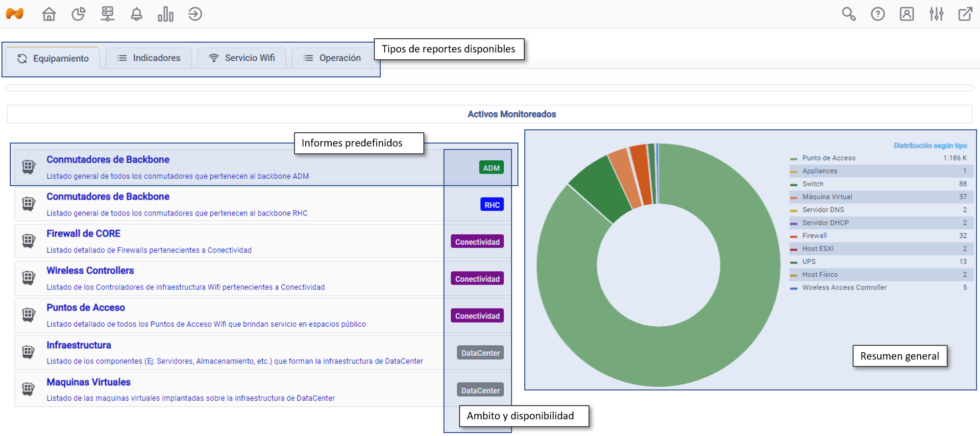Image resolution: width=980 pixels, height=436 pixels.
Task: Open the Wireless Controllers report link
Action: [x=90, y=270]
